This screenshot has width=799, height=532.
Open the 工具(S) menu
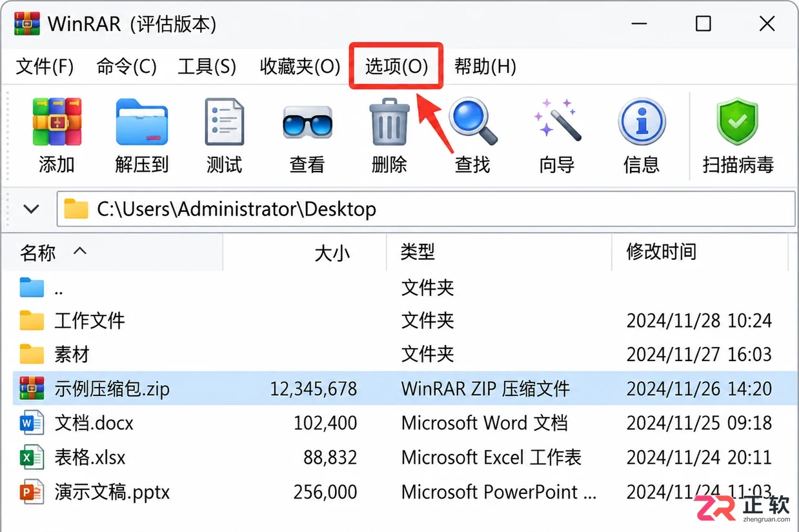(x=207, y=66)
